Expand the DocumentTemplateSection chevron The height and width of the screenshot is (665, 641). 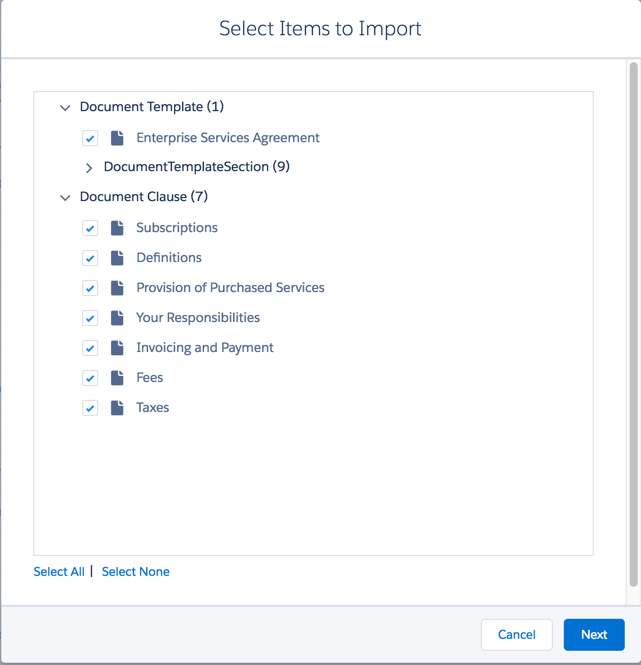tap(89, 168)
